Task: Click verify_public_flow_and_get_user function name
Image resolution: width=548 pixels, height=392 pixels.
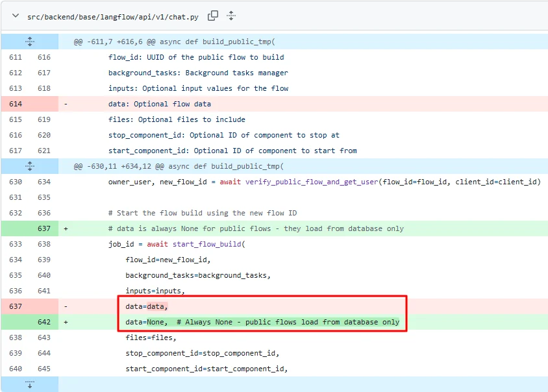Action: [x=312, y=182]
